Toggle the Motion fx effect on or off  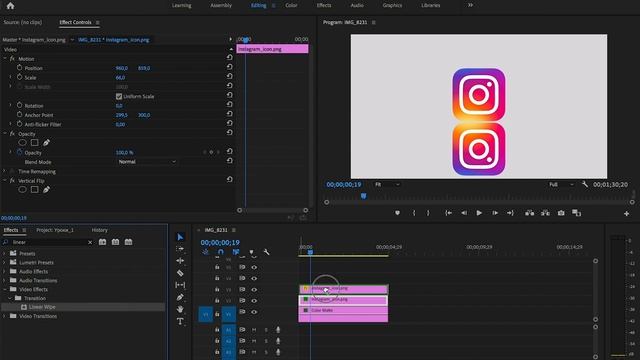12,59
